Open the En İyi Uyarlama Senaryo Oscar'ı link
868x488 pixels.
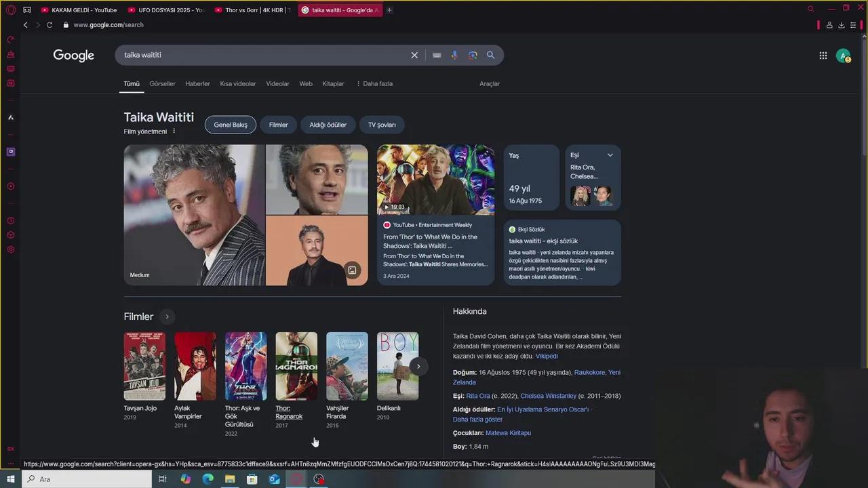click(542, 409)
